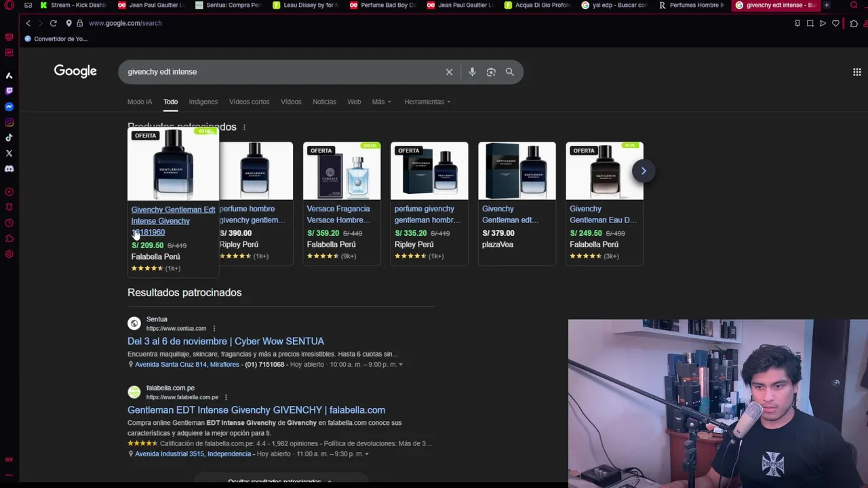Open X (Twitter) in the sidebar
This screenshot has height=488, width=868.
pos(9,153)
